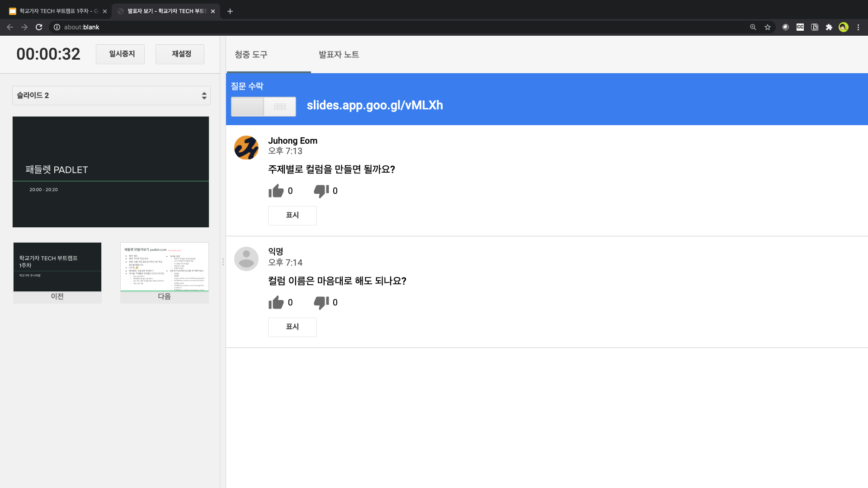868x488 pixels.
Task: Thumbs down Juhong Eom's question
Action: tap(321, 191)
